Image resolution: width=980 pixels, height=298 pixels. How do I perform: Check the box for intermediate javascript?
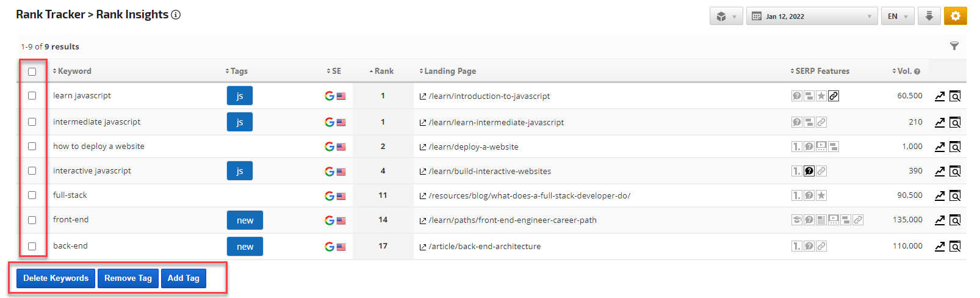pos(32,122)
